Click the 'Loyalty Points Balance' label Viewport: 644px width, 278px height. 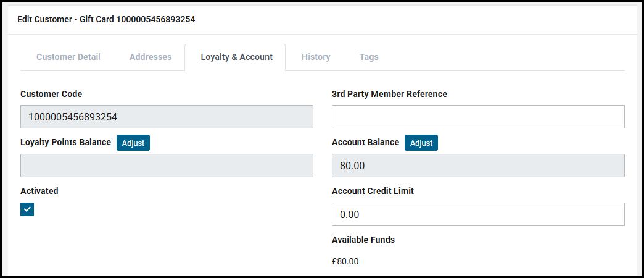(66, 142)
